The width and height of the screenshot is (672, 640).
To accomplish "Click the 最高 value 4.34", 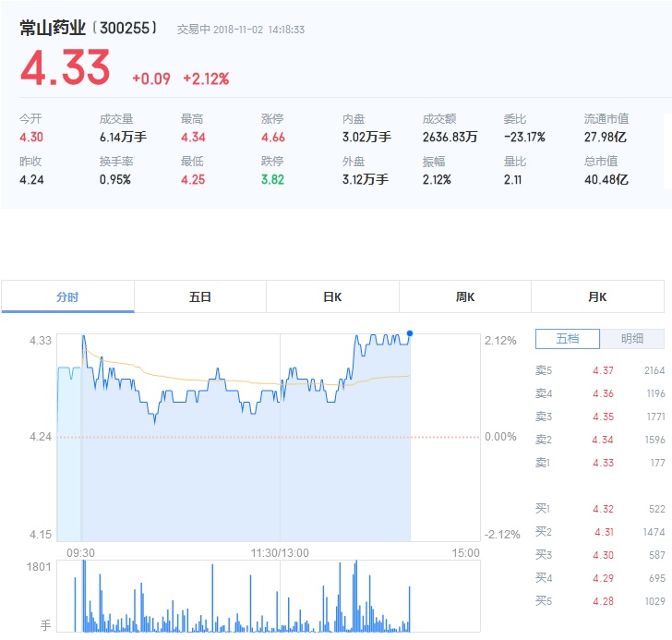I will pos(193,138).
